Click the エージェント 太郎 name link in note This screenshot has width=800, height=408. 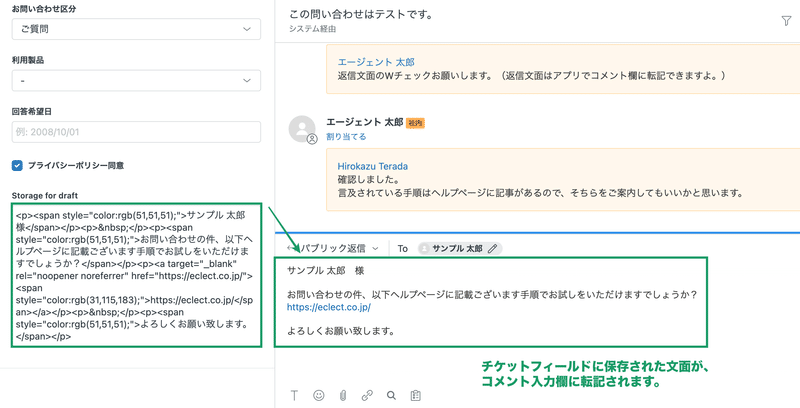coord(376,62)
